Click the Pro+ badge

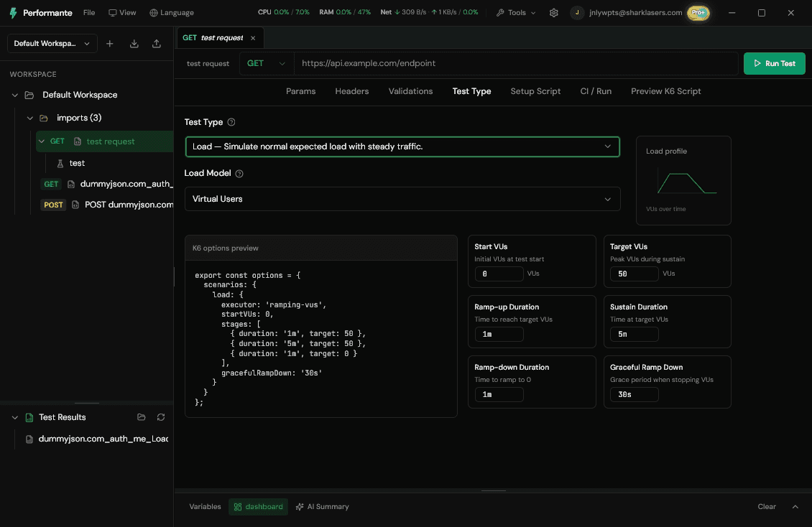pyautogui.click(x=698, y=12)
